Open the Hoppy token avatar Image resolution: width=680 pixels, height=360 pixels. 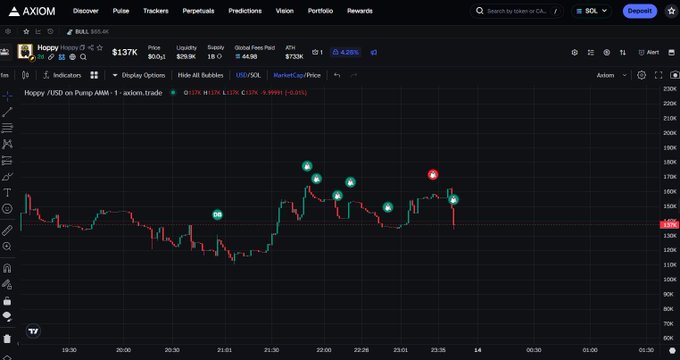(26, 52)
